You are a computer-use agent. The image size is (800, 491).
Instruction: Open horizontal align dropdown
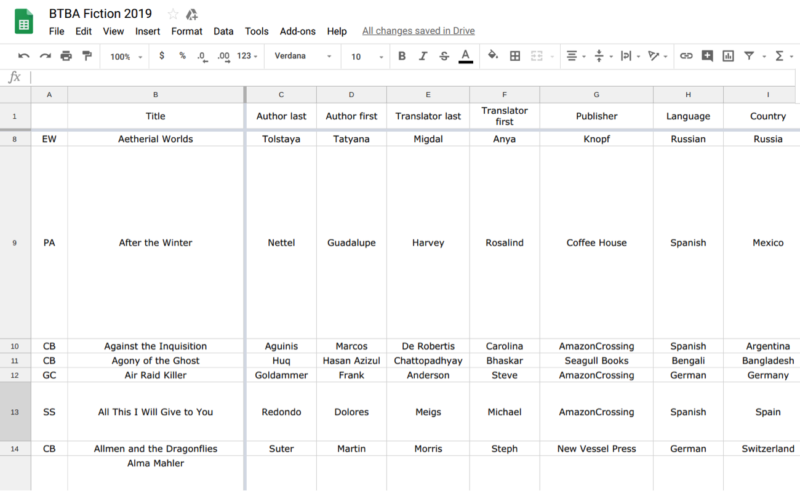click(x=576, y=56)
